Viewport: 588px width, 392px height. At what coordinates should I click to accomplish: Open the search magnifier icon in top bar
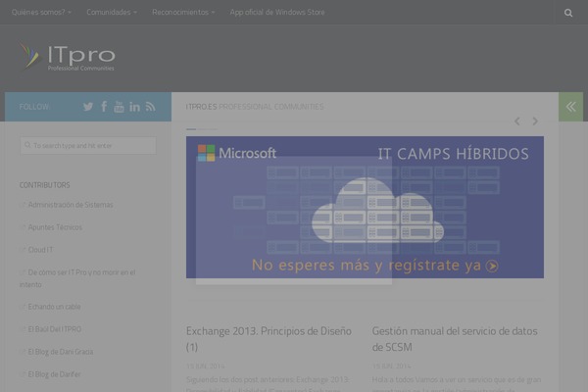pyautogui.click(x=568, y=13)
